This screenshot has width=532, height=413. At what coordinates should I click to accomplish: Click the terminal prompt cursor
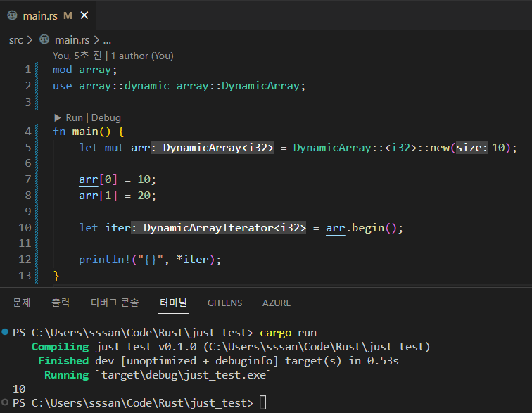262,402
